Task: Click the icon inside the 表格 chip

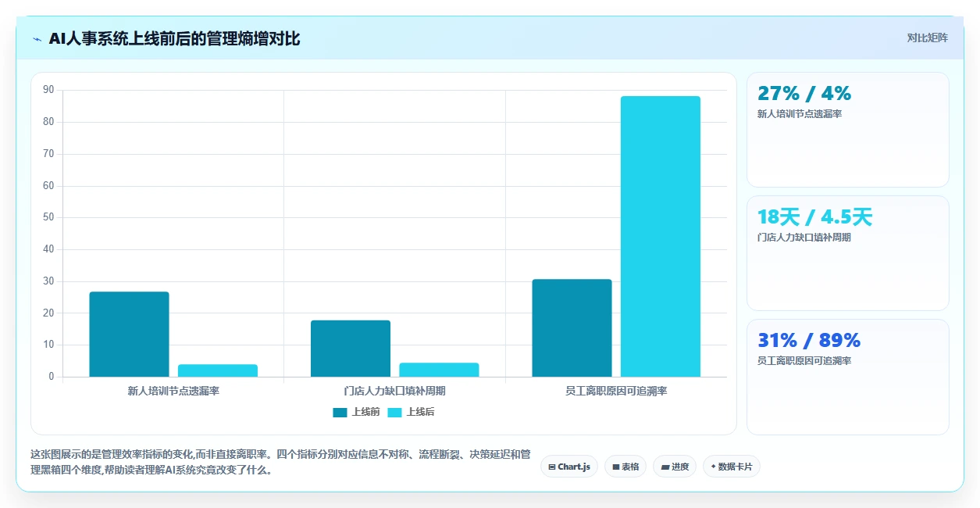Action: (616, 467)
